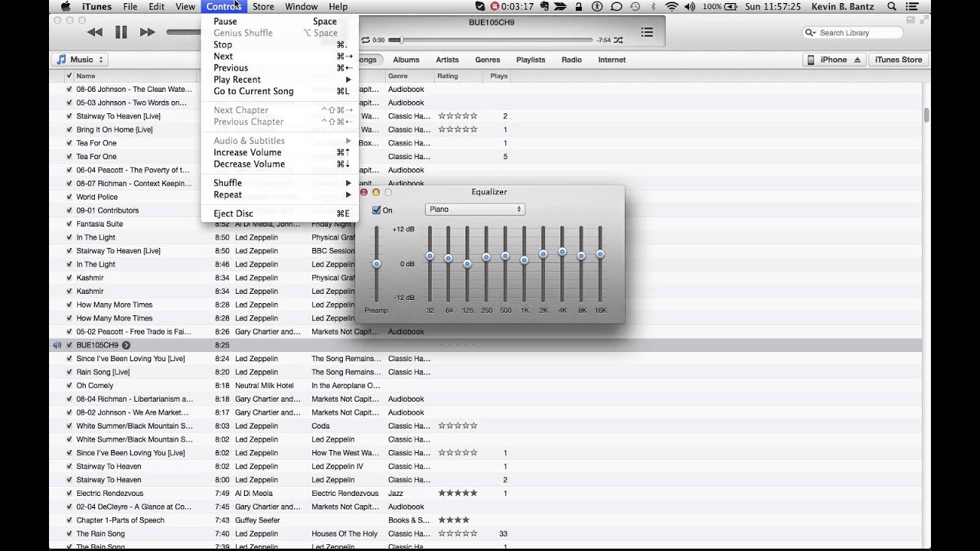Click the red recording icon in the menu bar
The width and height of the screenshot is (980, 551).
tap(495, 6)
